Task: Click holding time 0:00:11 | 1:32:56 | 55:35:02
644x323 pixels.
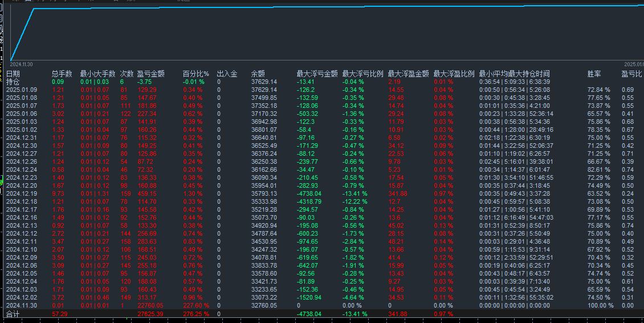Action: 516,297
